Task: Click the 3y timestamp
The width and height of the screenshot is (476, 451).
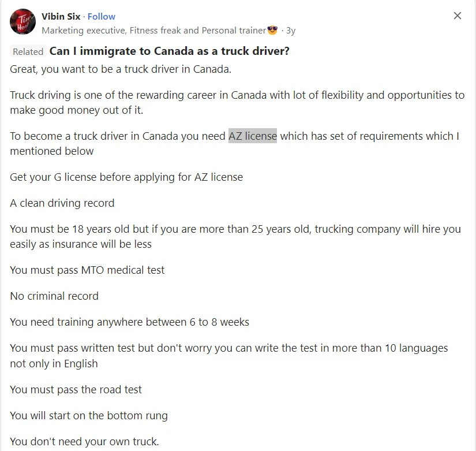Action: coord(291,31)
